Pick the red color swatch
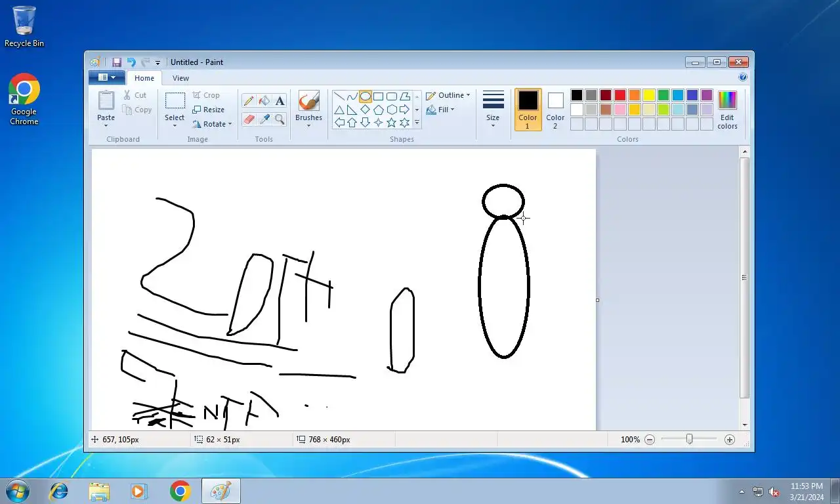Screen dimensions: 840x504 [620, 95]
